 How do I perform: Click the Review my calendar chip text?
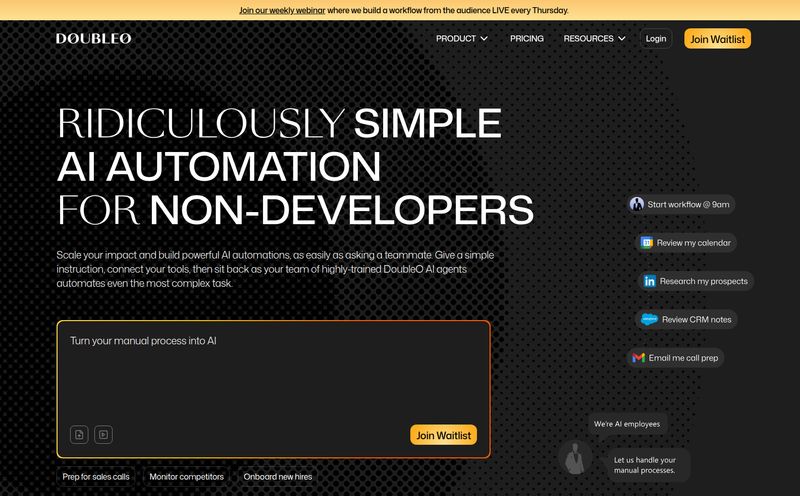(694, 243)
